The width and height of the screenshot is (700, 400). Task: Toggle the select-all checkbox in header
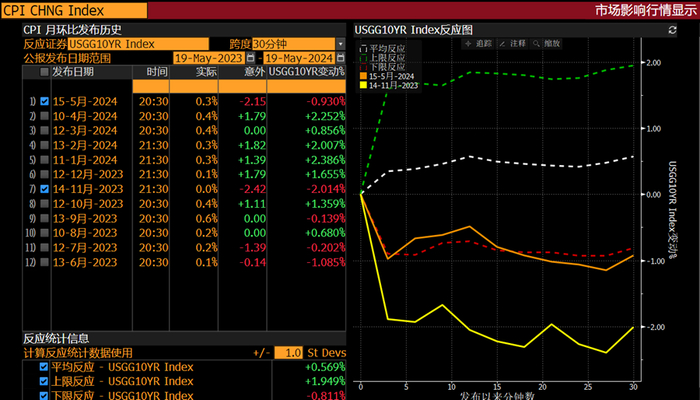pos(44,73)
